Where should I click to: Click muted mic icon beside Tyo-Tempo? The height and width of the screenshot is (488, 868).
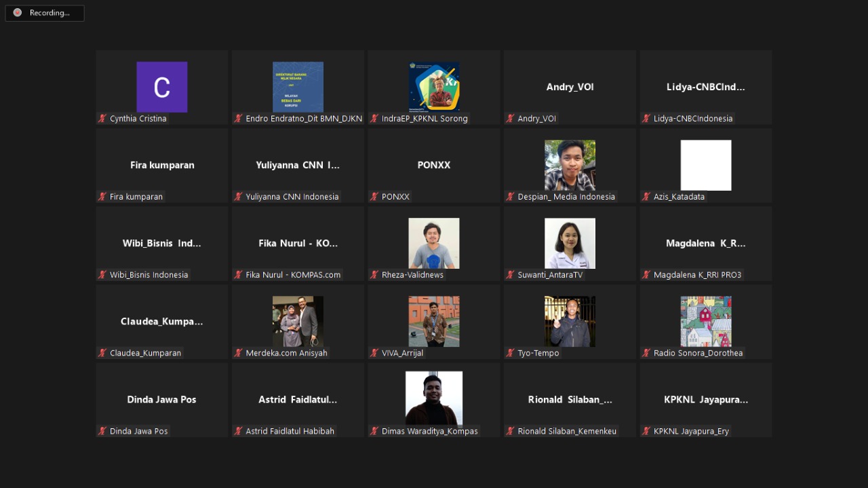point(511,353)
